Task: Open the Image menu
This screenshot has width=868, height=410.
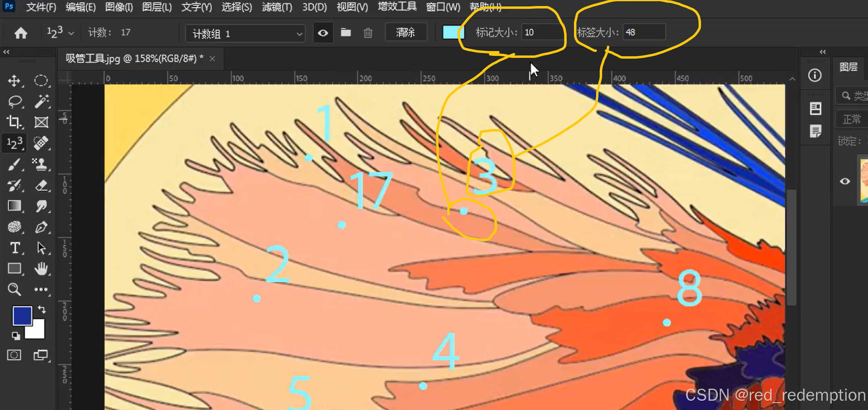Action: (x=119, y=7)
